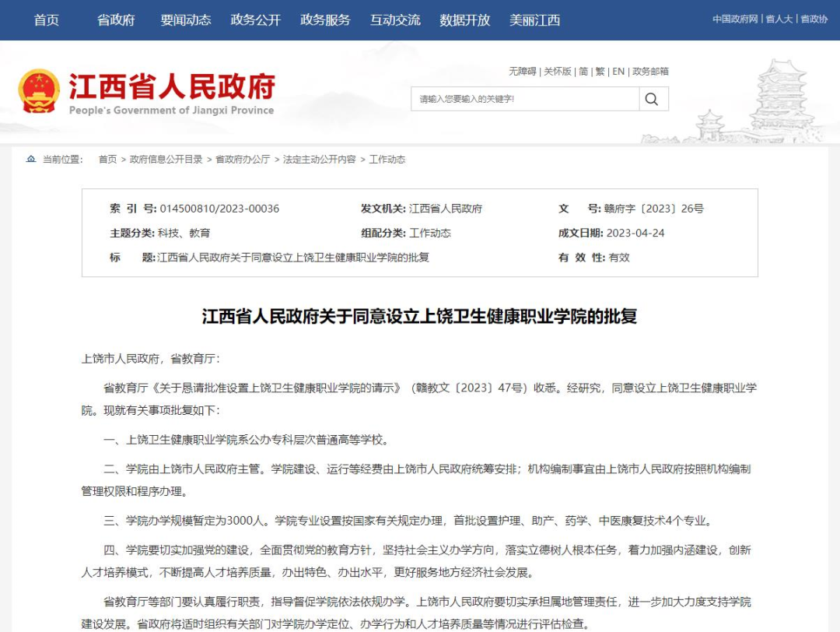840x632 pixels.
Task: Select the 首页 navigation menu item
Action: point(44,20)
